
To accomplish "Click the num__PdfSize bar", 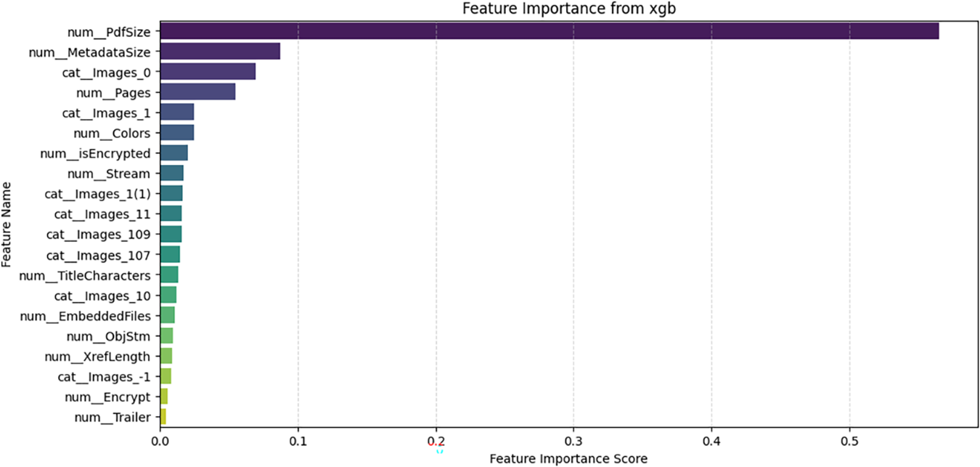I will (549, 31).
